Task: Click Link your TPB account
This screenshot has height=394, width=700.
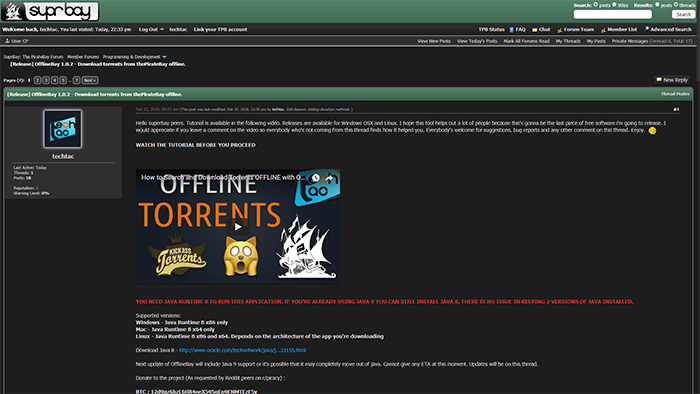Action: click(x=220, y=29)
